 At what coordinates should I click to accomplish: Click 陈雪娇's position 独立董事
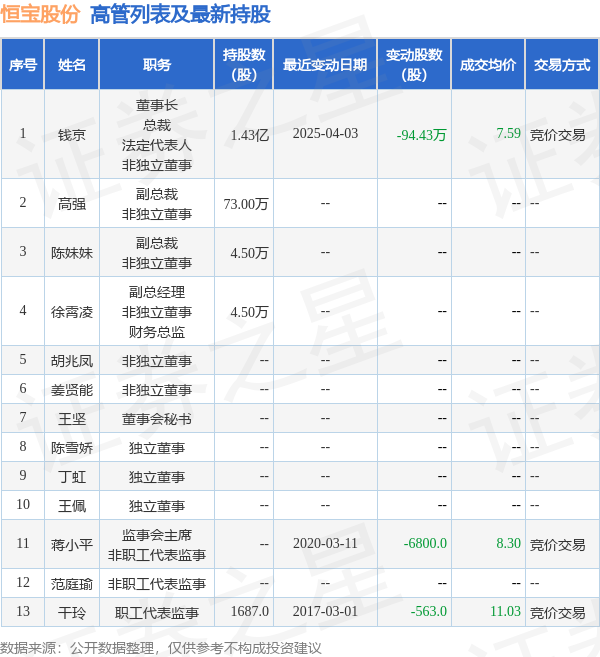pyautogui.click(x=157, y=448)
